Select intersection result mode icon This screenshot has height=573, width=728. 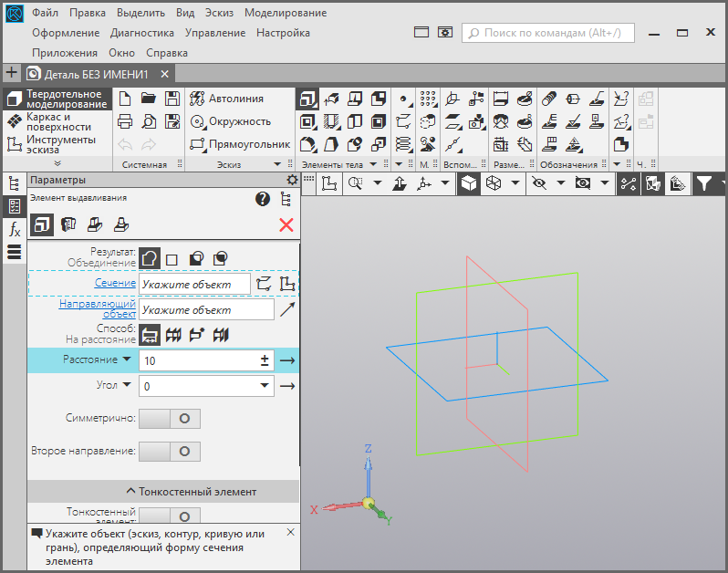point(221,258)
